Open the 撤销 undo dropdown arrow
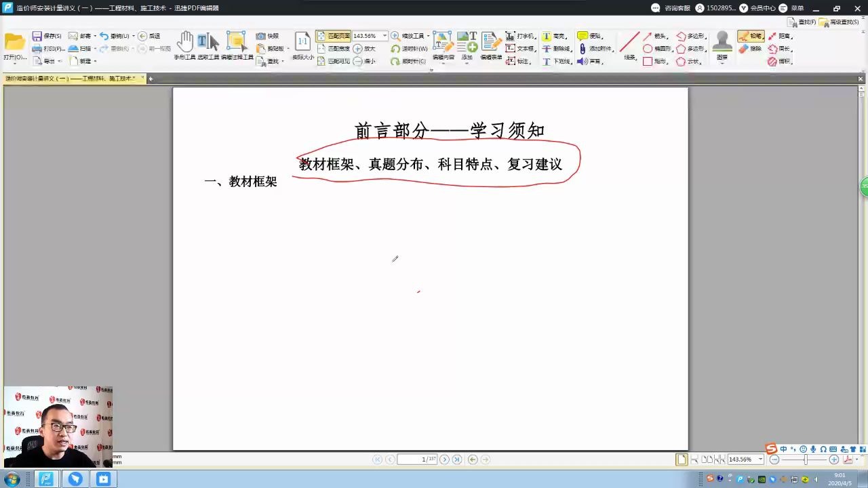 pyautogui.click(x=134, y=35)
